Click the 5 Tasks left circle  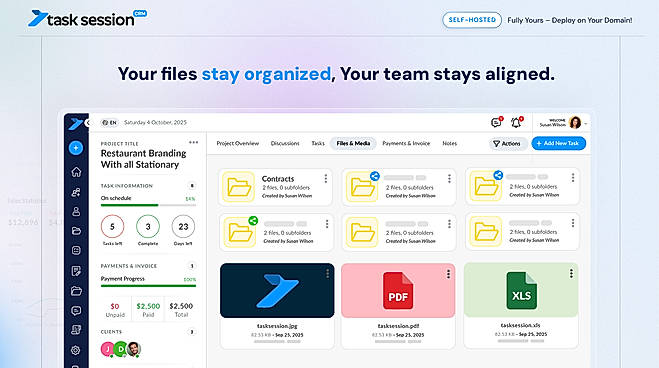pyautogui.click(x=112, y=226)
